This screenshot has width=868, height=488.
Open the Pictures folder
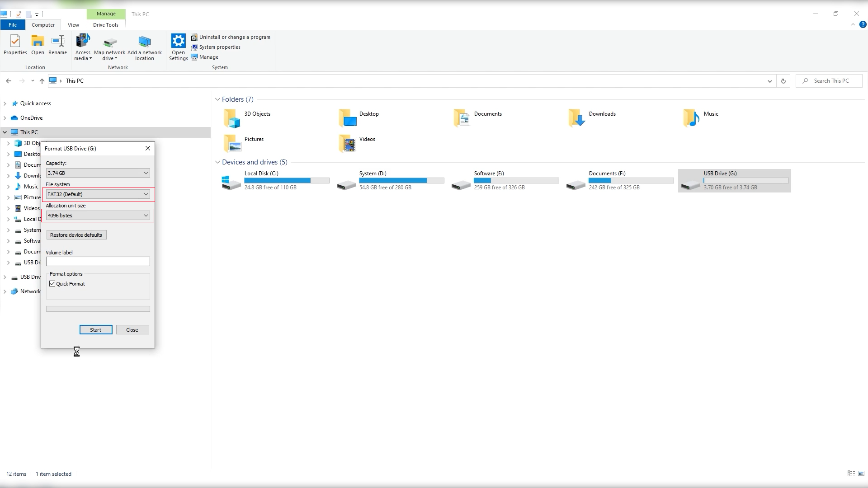pos(244,144)
